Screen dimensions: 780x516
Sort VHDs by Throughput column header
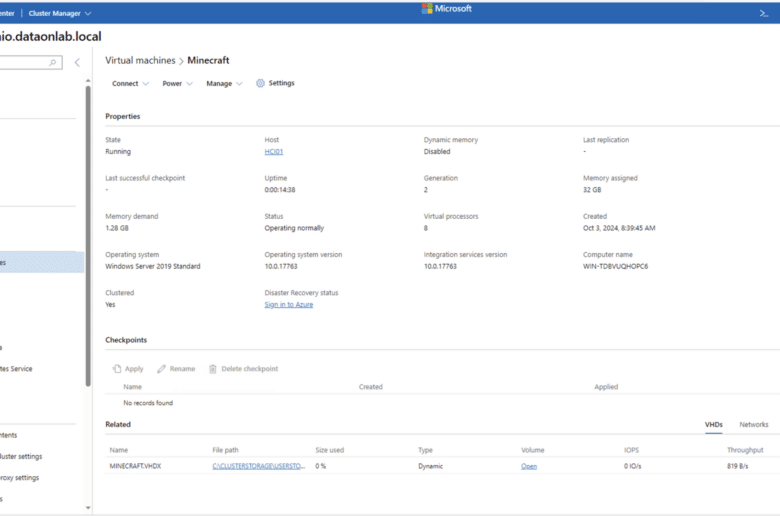click(x=745, y=450)
